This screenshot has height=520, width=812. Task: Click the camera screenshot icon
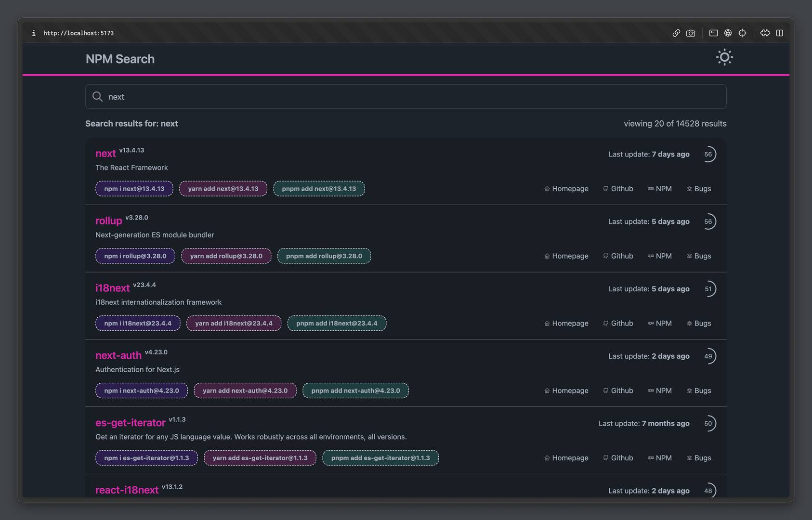(x=691, y=33)
